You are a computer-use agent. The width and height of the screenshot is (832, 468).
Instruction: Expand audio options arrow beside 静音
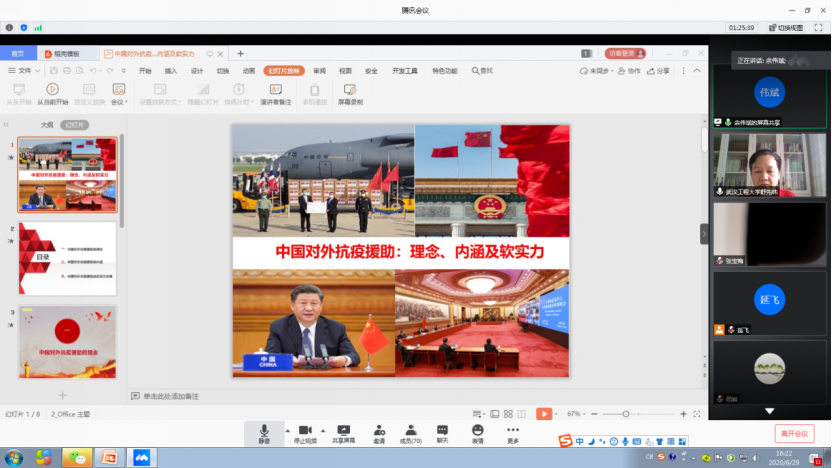click(287, 431)
